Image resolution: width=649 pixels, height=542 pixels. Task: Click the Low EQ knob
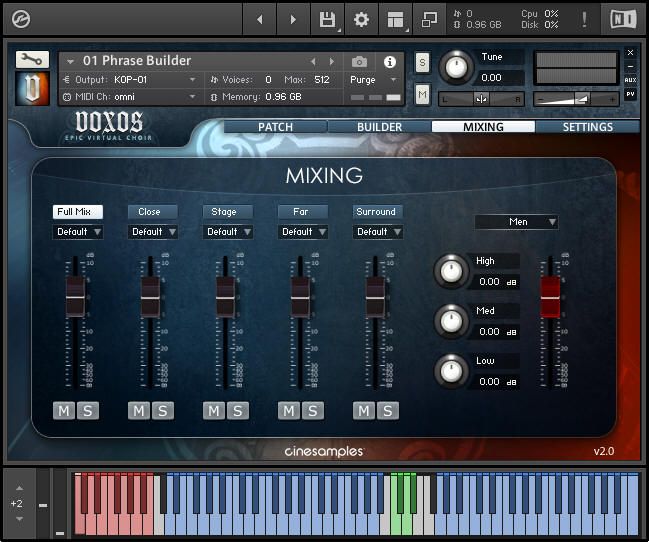(451, 371)
